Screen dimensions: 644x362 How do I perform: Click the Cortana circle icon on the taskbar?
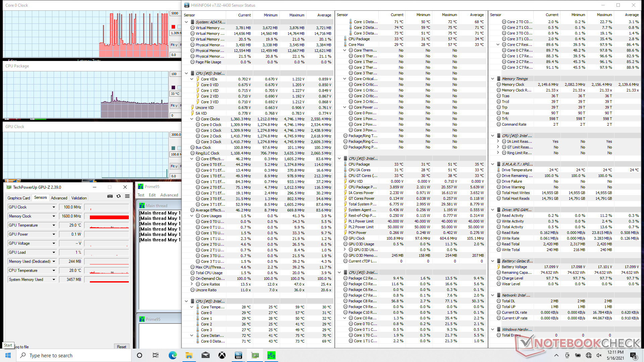[x=140, y=355]
